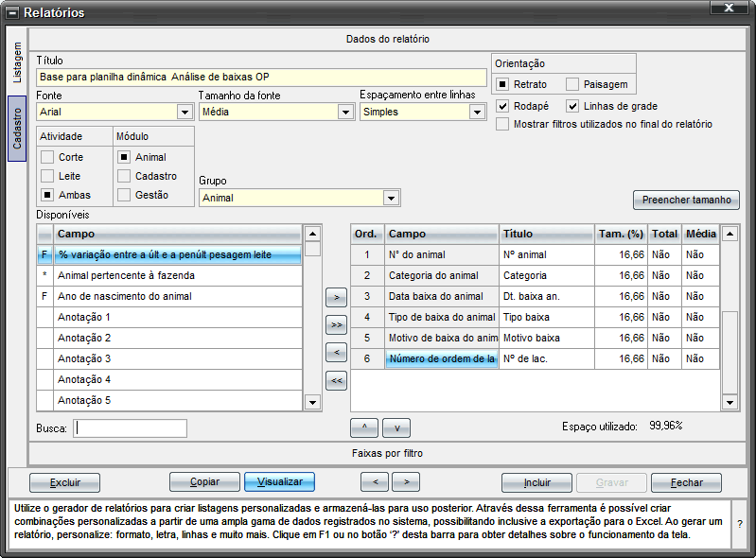
Task: Click the Copiar button
Action: (204, 481)
